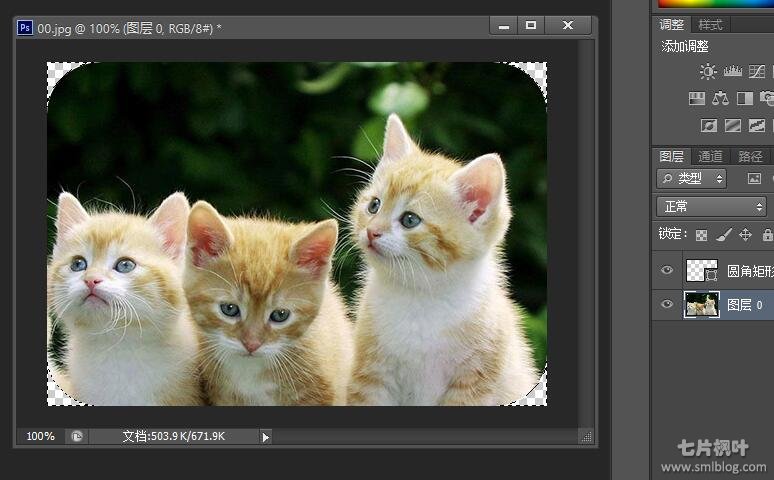774x480 pixels.
Task: Switch to the 通道 tab
Action: tap(710, 156)
